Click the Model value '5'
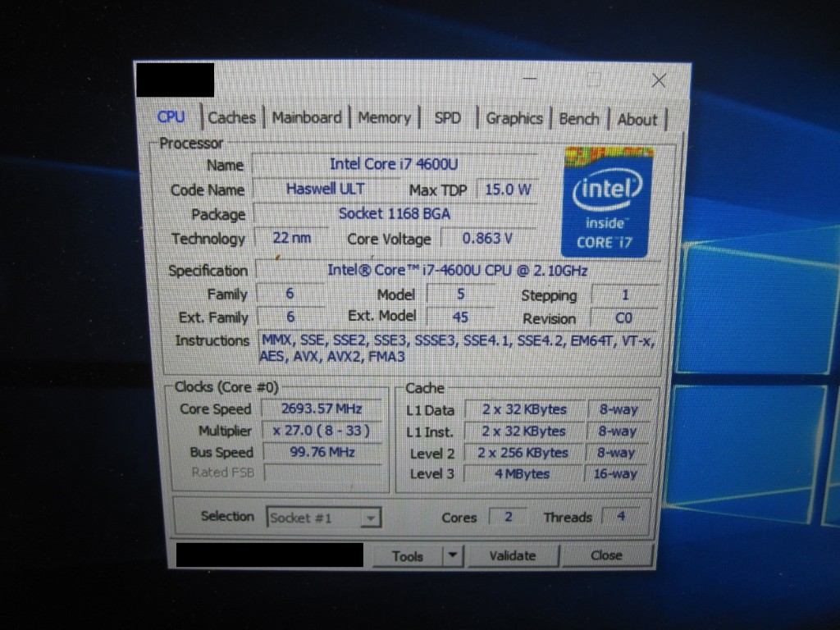 point(461,294)
